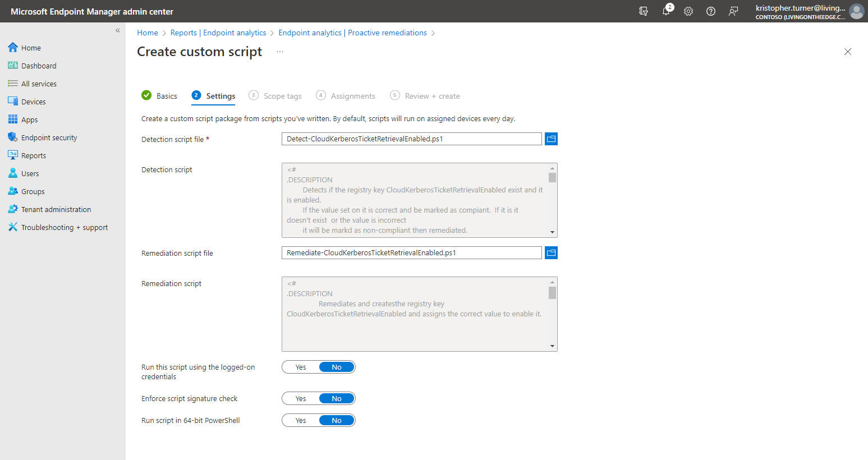
Task: Open the portal settings gear
Action: (688, 11)
